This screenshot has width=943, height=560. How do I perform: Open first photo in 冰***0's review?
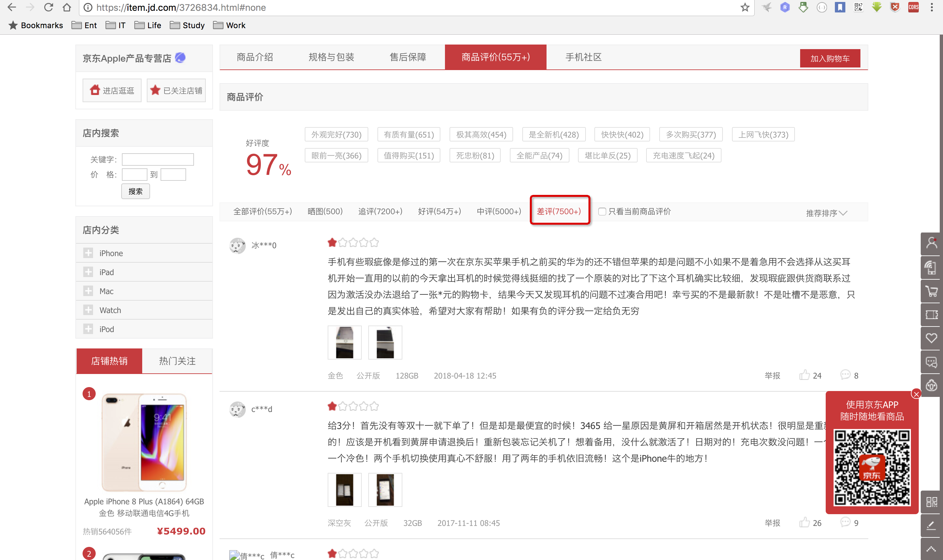coord(345,343)
